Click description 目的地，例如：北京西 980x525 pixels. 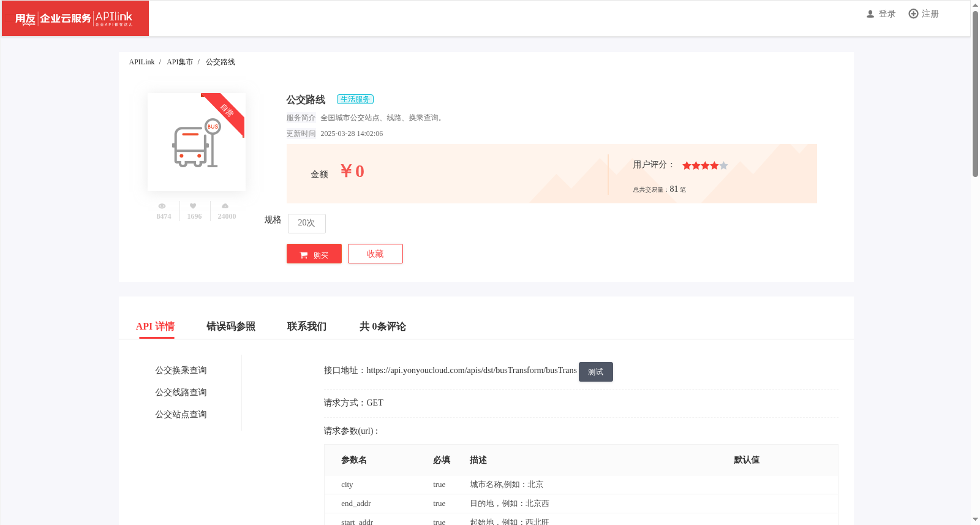tap(510, 504)
